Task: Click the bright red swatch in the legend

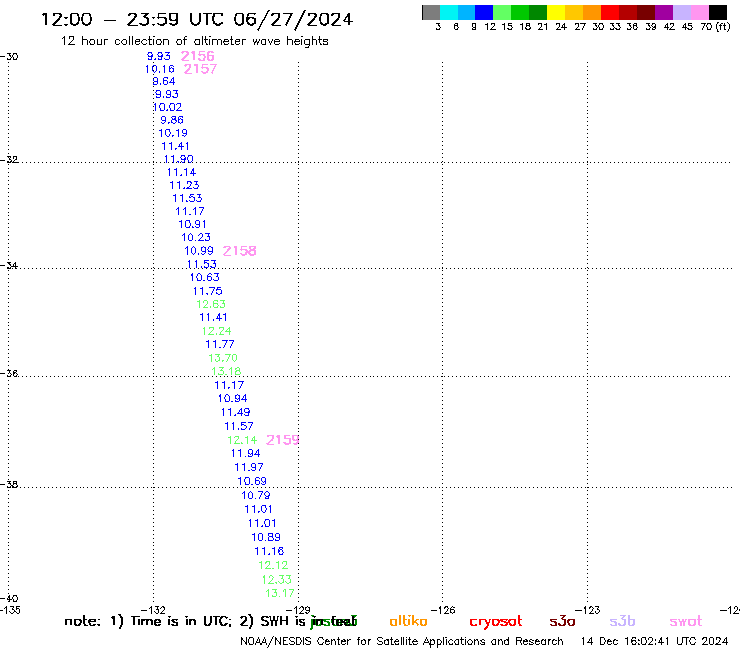Action: click(x=610, y=12)
